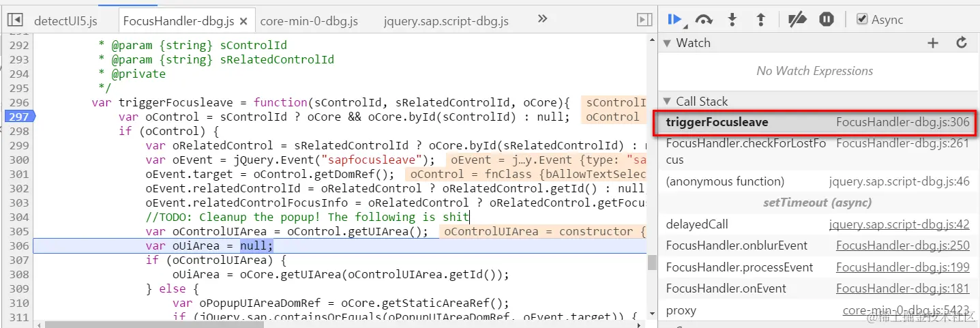Viewport: 980px width, 328px height.
Task: Select FocusHandler.processEvent stack frame
Action: click(x=818, y=267)
